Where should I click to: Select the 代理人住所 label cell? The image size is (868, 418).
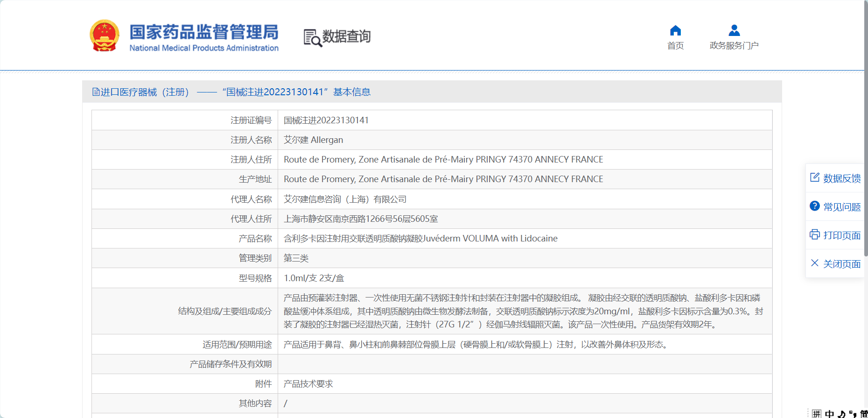coord(185,219)
